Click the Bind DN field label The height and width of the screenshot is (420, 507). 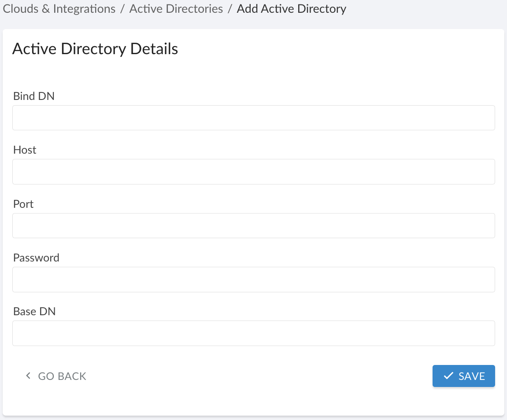pyautogui.click(x=33, y=96)
